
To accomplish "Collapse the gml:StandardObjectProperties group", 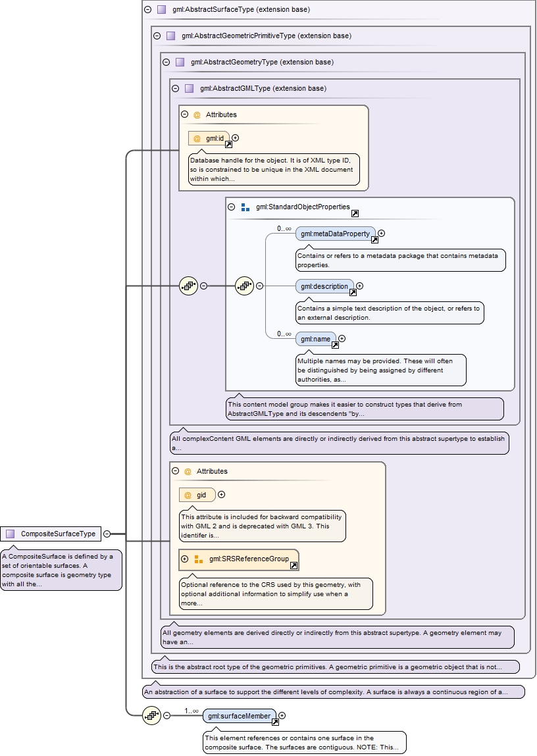I will pyautogui.click(x=232, y=207).
